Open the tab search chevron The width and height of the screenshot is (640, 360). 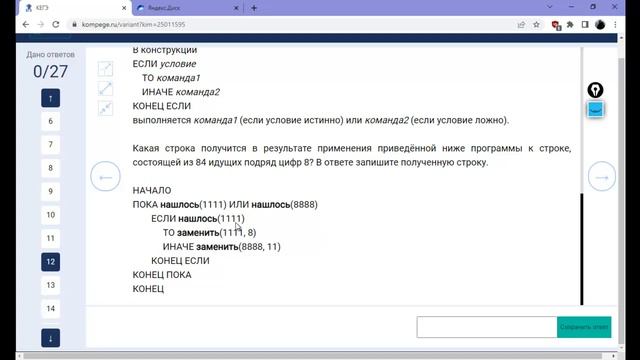549,7
